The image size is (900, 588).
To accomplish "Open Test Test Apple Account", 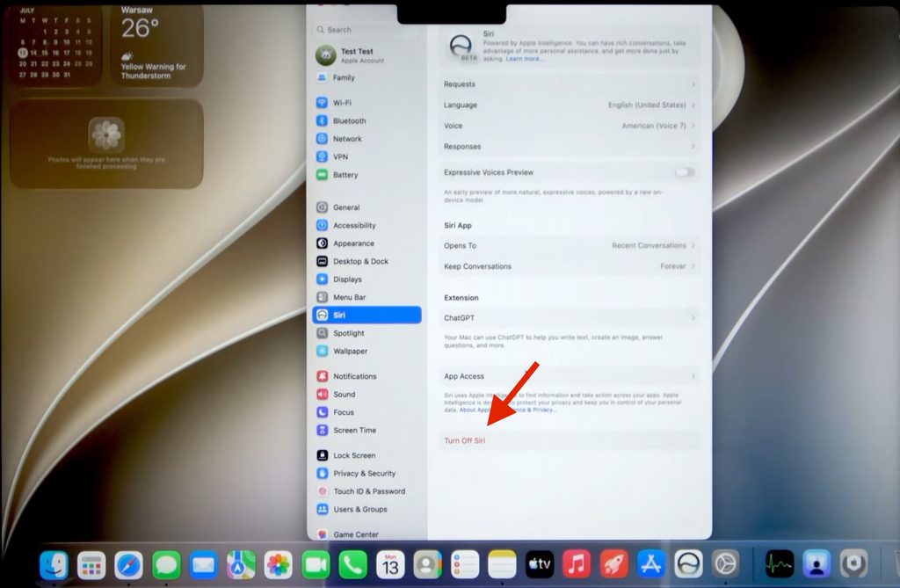I will click(x=367, y=55).
